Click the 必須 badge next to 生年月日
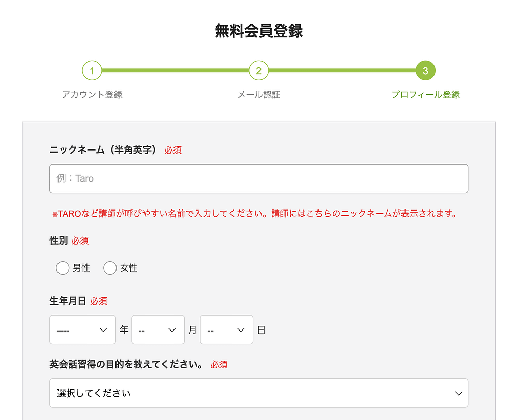 pyautogui.click(x=98, y=301)
